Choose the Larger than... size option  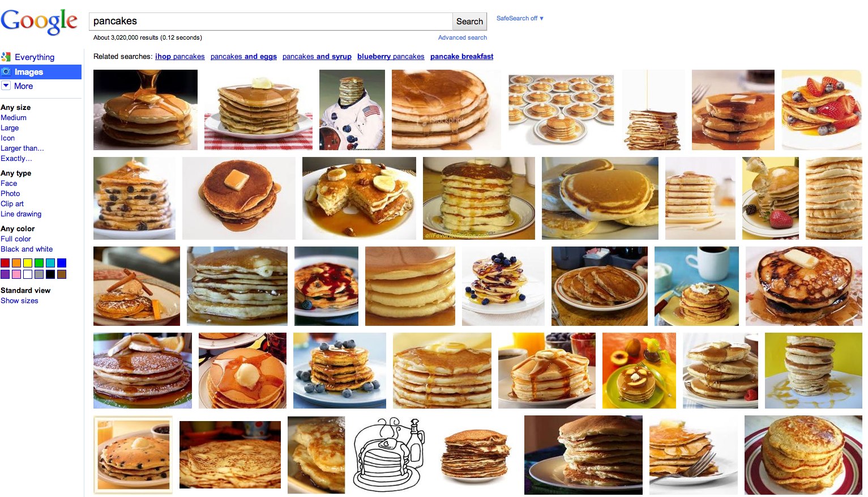click(22, 148)
